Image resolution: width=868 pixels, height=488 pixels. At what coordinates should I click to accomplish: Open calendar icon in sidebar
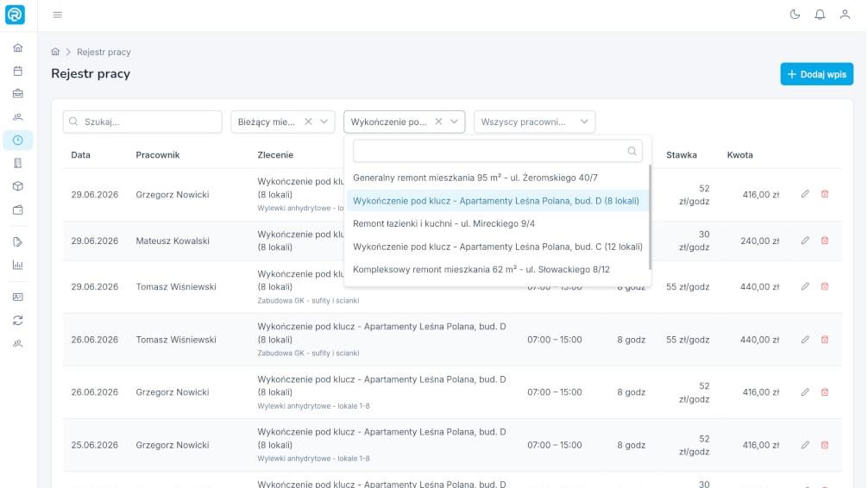[18, 71]
